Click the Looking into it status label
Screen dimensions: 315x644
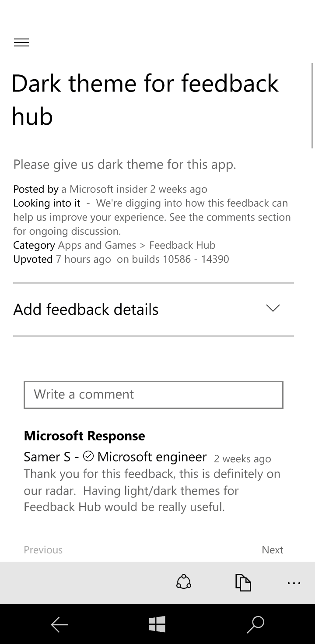tap(47, 203)
